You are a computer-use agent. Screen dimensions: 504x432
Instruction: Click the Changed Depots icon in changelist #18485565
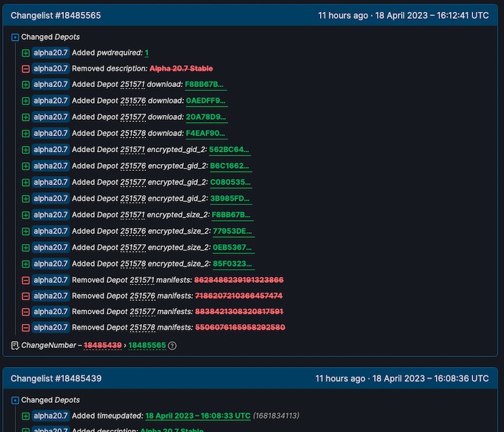[x=15, y=37]
